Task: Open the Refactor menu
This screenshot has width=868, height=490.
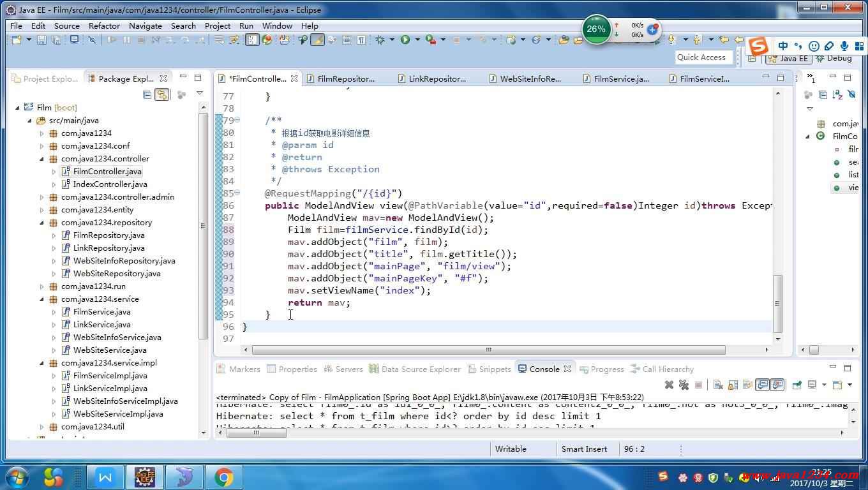Action: (104, 26)
